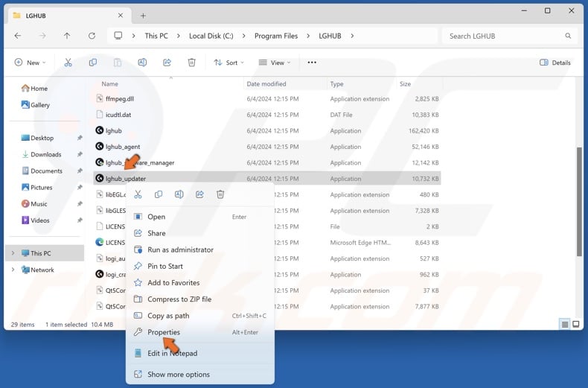This screenshot has width=588, height=388.
Task: Go up one folder level with the Up arrow
Action: click(67, 36)
